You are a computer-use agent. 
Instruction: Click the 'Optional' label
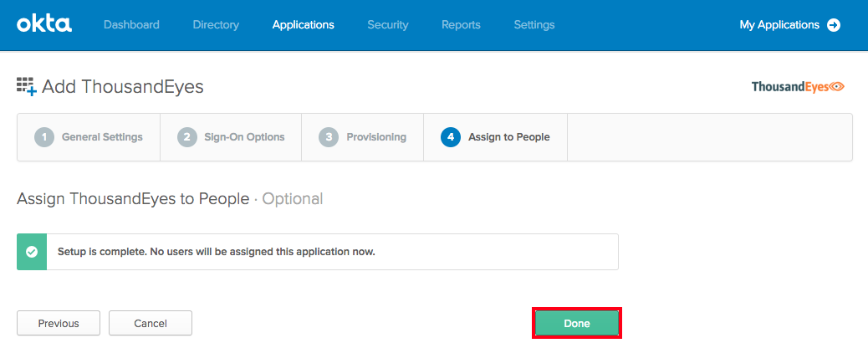(293, 199)
